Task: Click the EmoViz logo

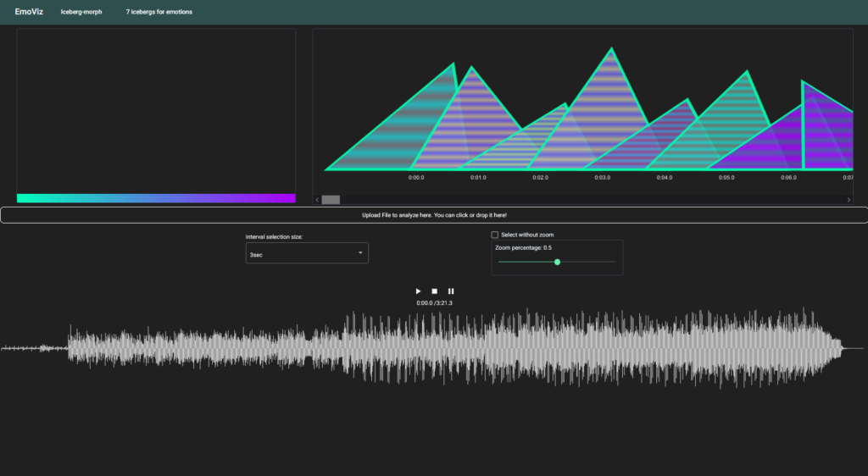Action: (29, 12)
